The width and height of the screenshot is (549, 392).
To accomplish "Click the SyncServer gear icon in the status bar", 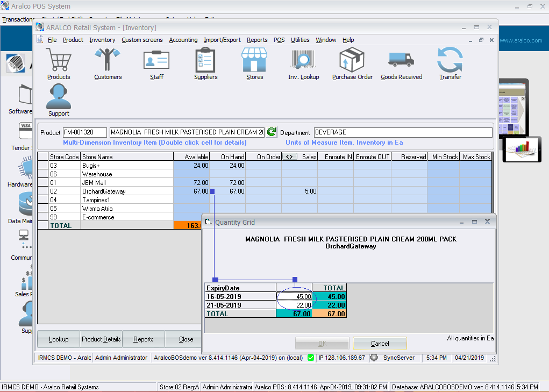I will (x=374, y=358).
